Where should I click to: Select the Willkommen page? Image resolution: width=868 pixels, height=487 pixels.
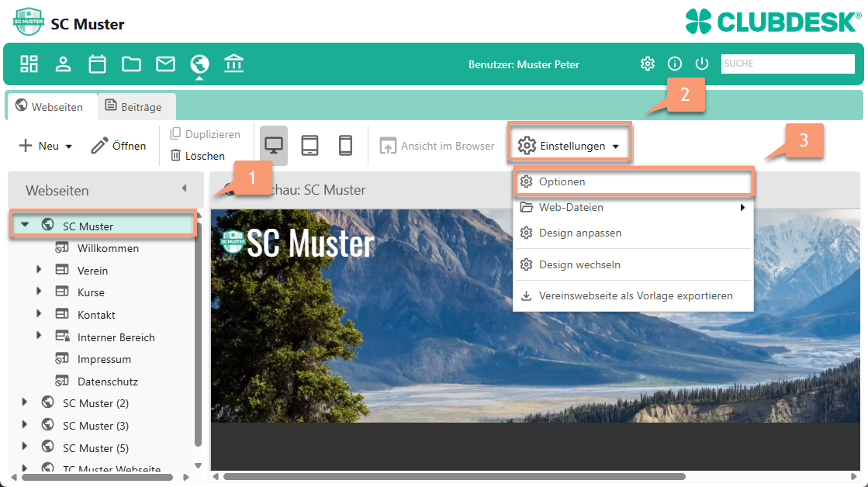(108, 248)
